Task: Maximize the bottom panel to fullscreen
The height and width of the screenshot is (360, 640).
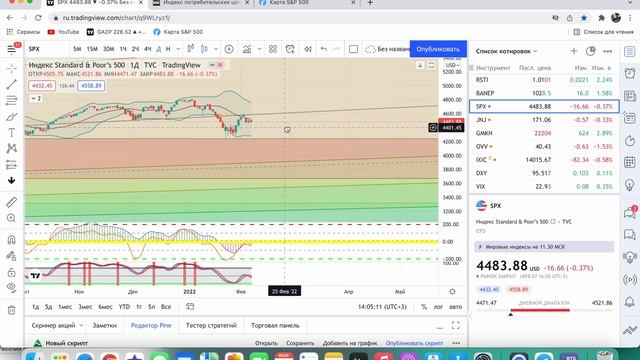Action: point(456,325)
